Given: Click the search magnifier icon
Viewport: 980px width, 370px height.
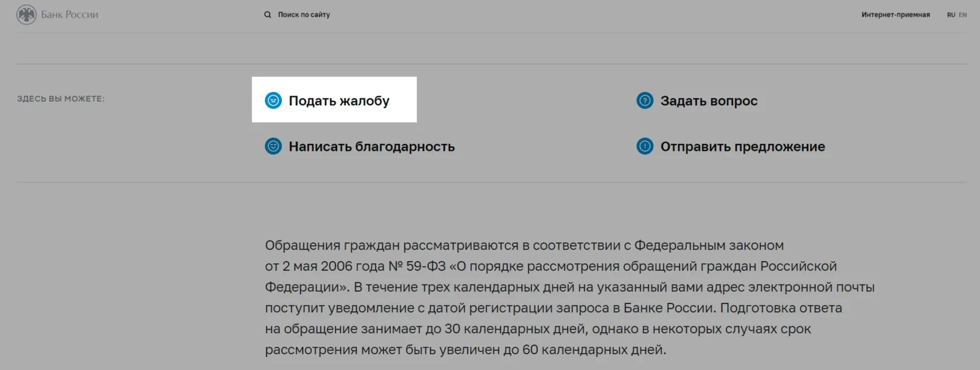Looking at the screenshot, I should (268, 15).
